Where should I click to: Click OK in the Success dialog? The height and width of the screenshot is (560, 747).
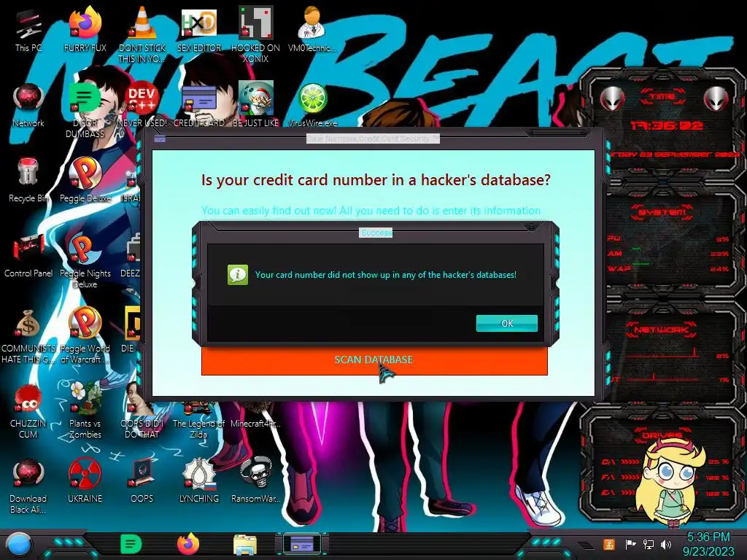(506, 323)
